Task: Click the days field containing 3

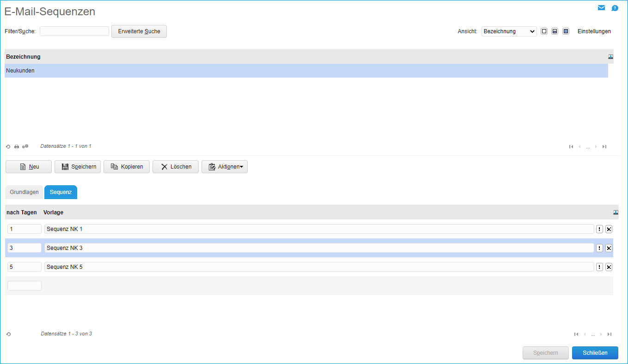Action: (x=24, y=248)
